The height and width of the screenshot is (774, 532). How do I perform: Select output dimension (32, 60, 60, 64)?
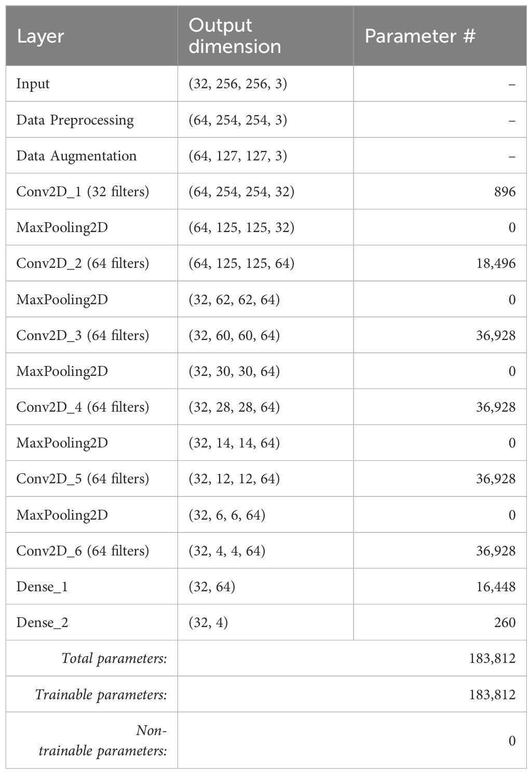(234, 335)
